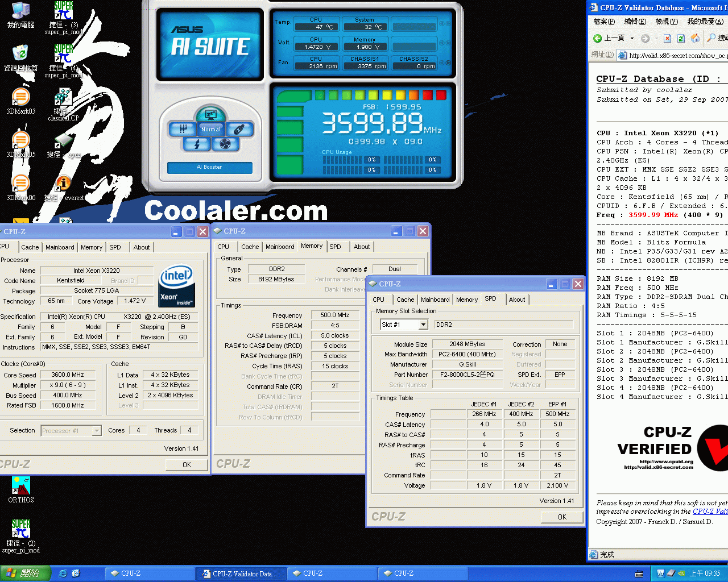The height and width of the screenshot is (582, 728).
Task: Click the grey Forward arrow in Internet Explorer
Action: point(645,38)
